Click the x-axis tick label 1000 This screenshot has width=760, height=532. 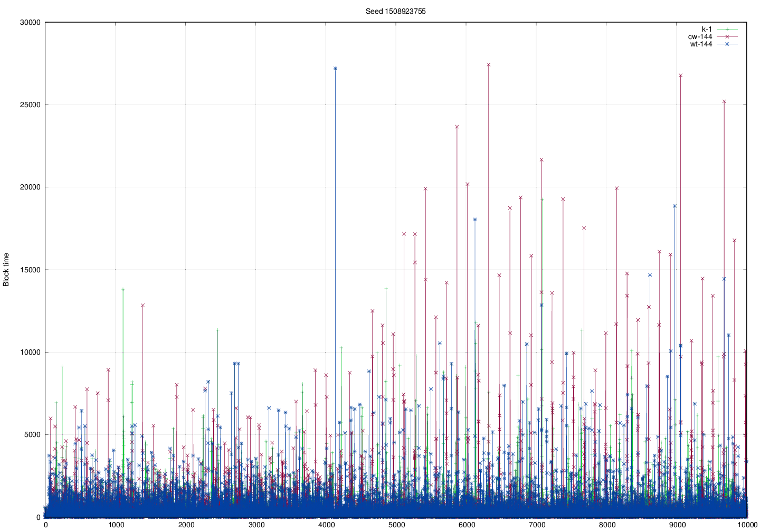(116, 525)
